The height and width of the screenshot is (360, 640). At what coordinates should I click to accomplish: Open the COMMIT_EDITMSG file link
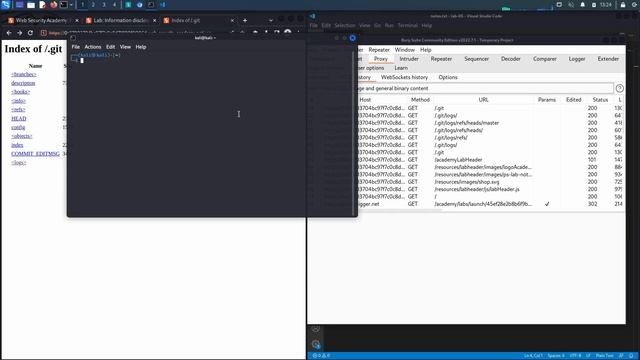pyautogui.click(x=36, y=154)
